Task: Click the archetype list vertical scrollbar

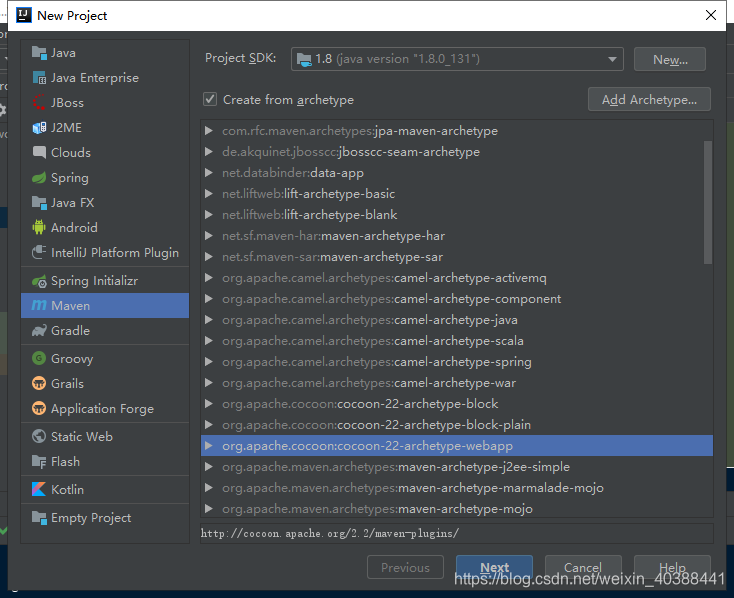Action: click(x=708, y=202)
